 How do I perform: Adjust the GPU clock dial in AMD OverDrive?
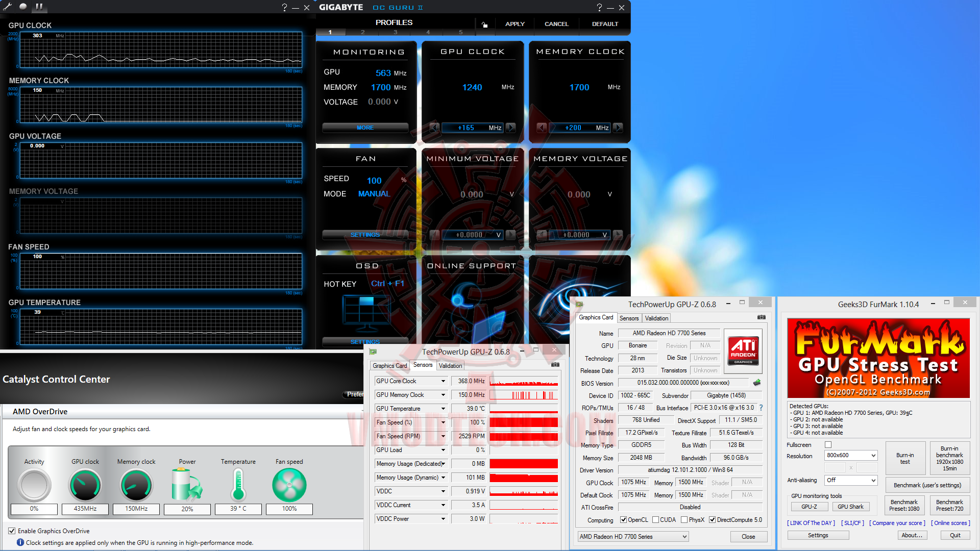85,485
